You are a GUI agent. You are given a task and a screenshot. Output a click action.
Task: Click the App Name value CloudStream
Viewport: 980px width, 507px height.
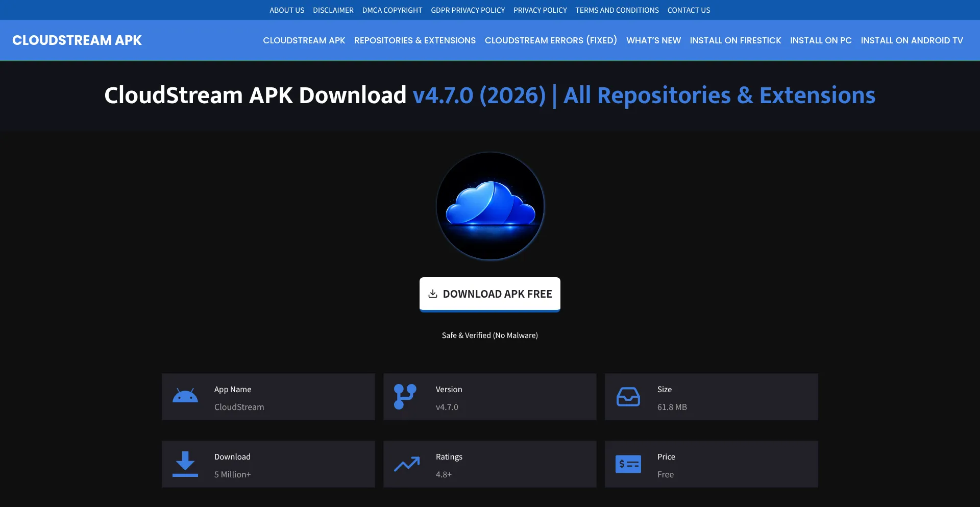click(x=239, y=407)
